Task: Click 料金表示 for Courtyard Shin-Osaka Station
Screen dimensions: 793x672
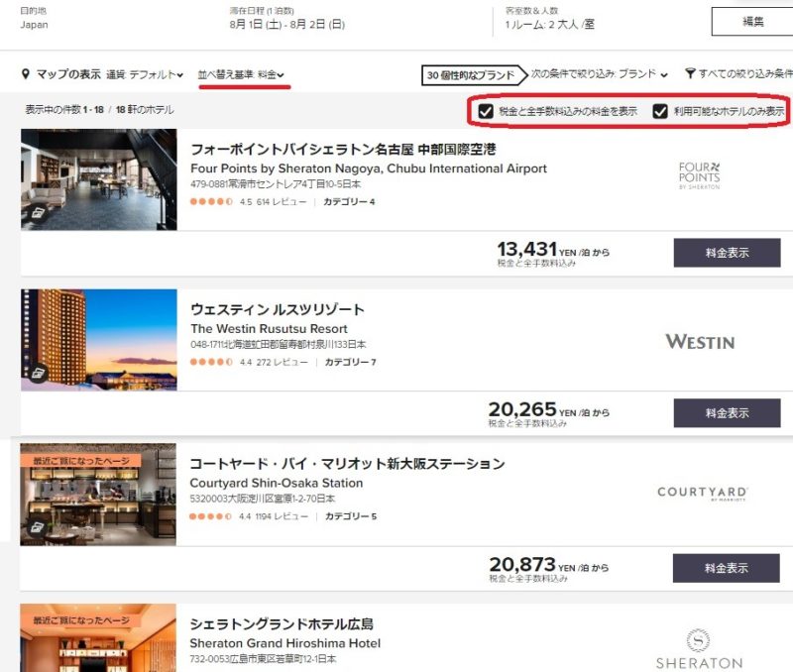Action: pyautogui.click(x=726, y=568)
